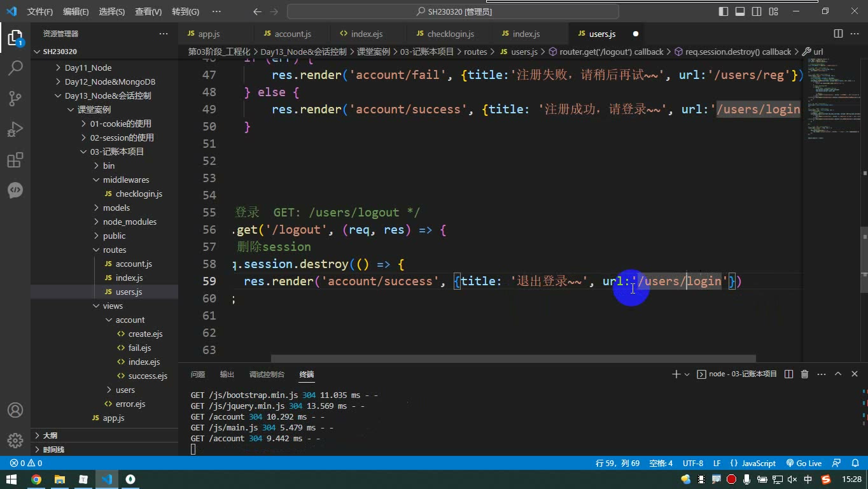868x489 pixels.
Task: Kill the terminal with the trash icon
Action: coord(804,374)
